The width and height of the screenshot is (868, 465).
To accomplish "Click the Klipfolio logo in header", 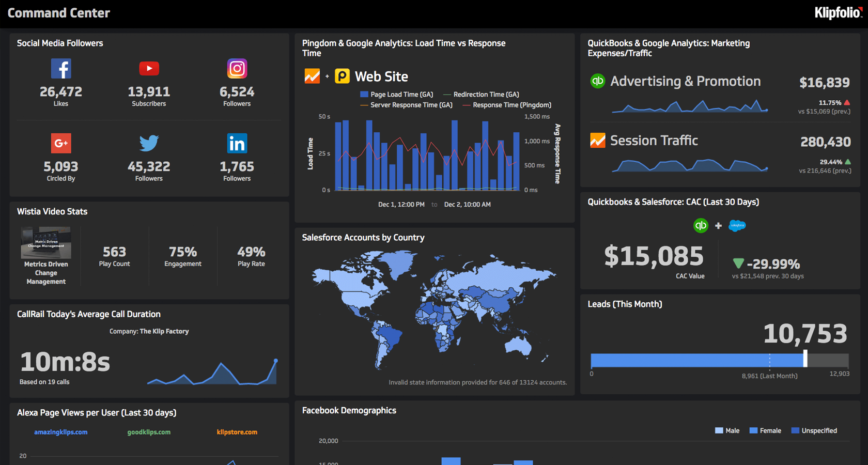I will click(x=838, y=12).
